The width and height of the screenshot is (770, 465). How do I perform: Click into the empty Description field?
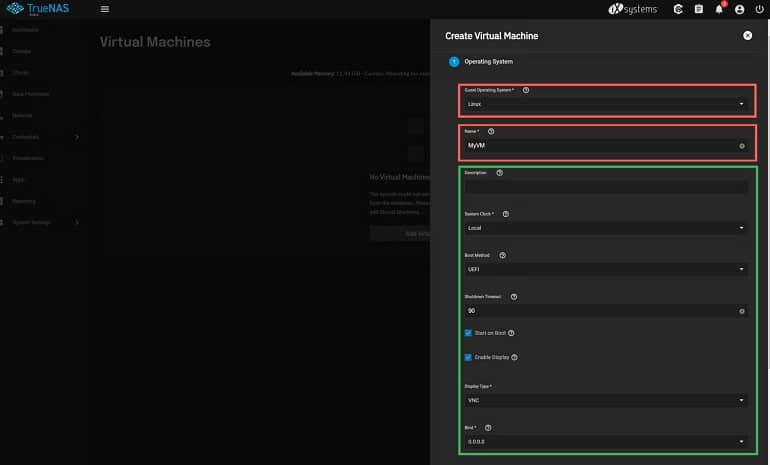[x=606, y=187]
